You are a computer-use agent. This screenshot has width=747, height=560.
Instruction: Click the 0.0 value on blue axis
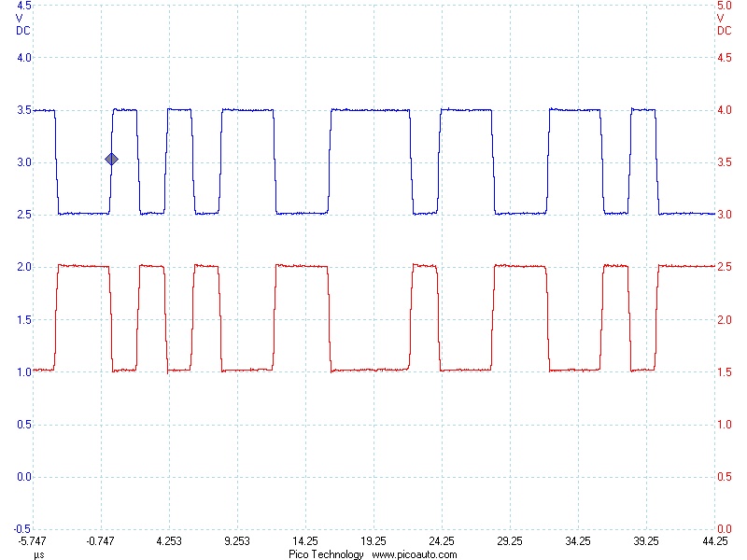tap(21, 477)
